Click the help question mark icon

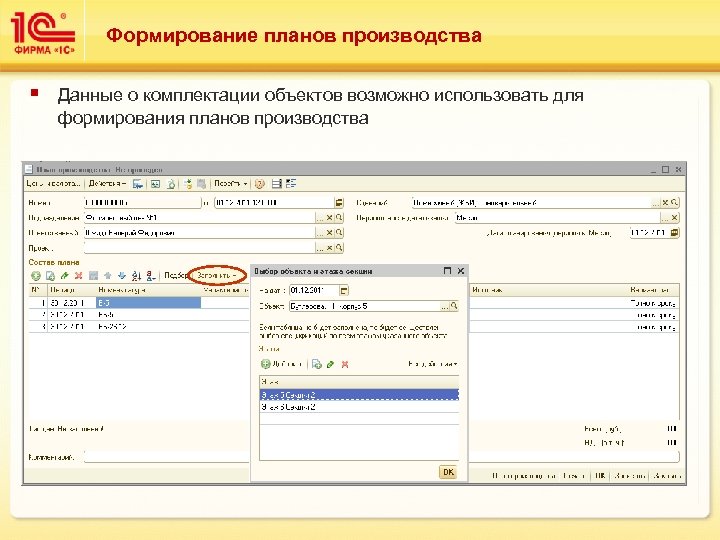[260, 184]
